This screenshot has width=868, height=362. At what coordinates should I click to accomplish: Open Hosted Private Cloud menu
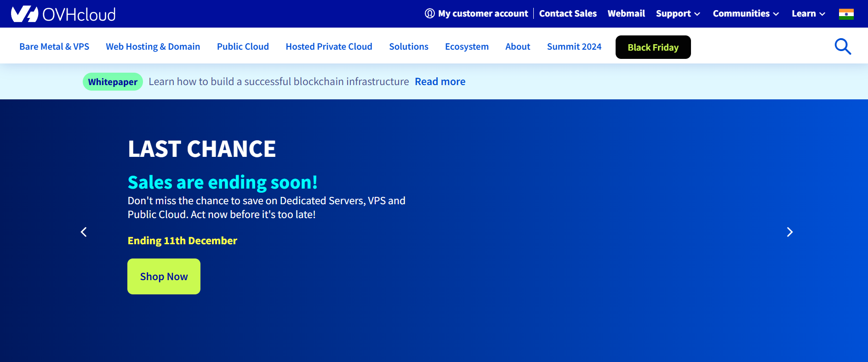point(329,46)
